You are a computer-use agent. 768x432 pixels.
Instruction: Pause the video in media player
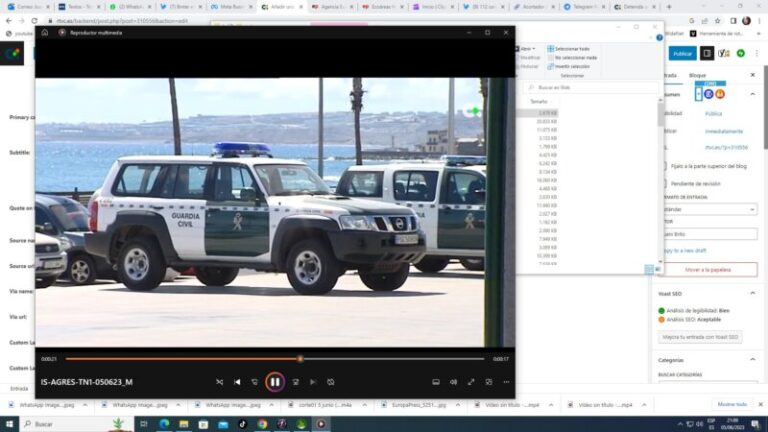click(x=275, y=382)
